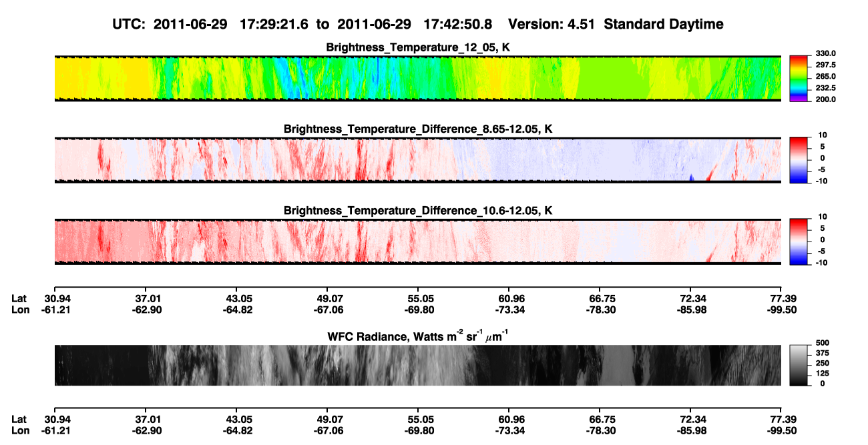Click the 'Brightness_Temperature_12_05, K' panel title
Image resolution: width=868 pixels, height=445 pixels.
[x=418, y=47]
